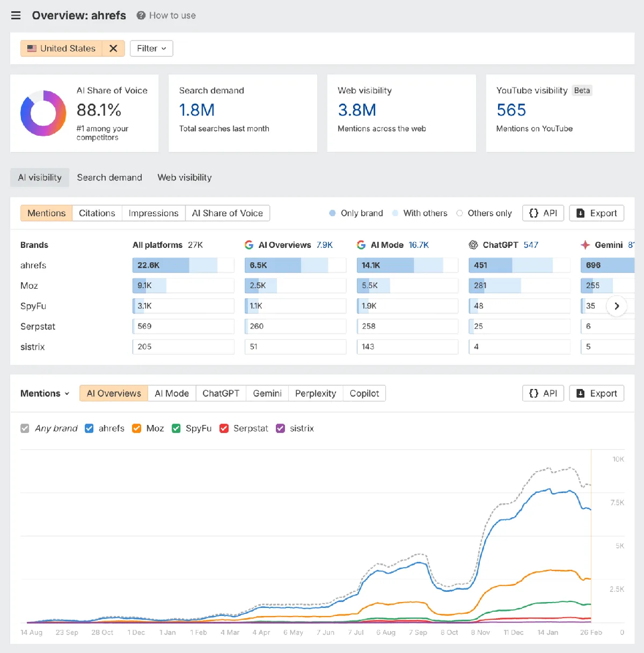Show ChatGPT chart data
644x653 pixels.
tap(221, 393)
